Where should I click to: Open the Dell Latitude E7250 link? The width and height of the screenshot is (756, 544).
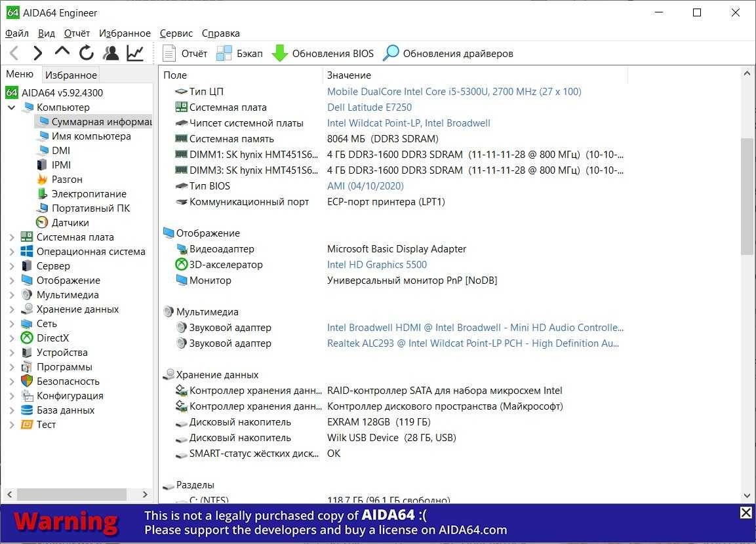click(x=369, y=107)
